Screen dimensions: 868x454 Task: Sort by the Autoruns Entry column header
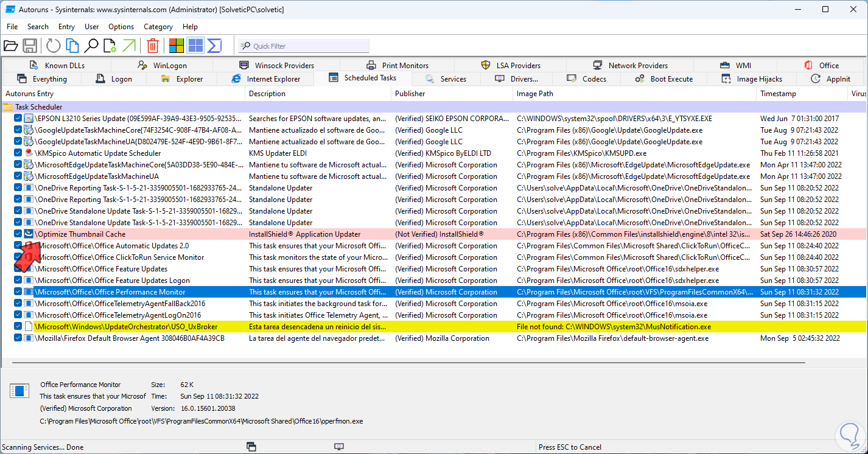124,94
